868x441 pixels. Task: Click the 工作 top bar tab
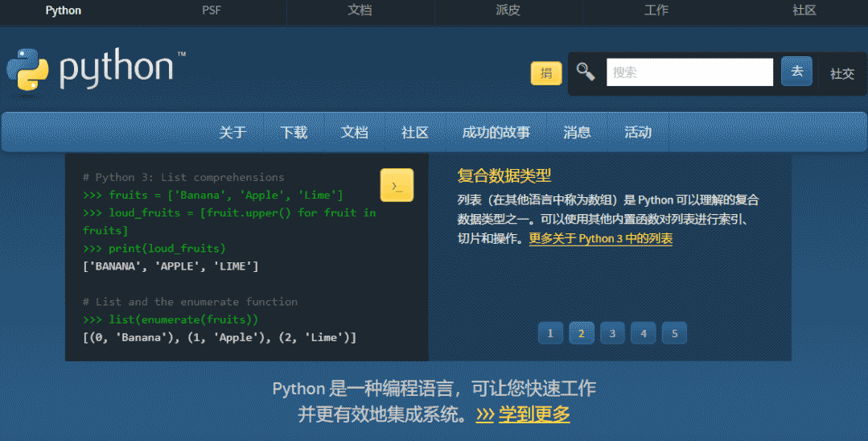(x=656, y=10)
